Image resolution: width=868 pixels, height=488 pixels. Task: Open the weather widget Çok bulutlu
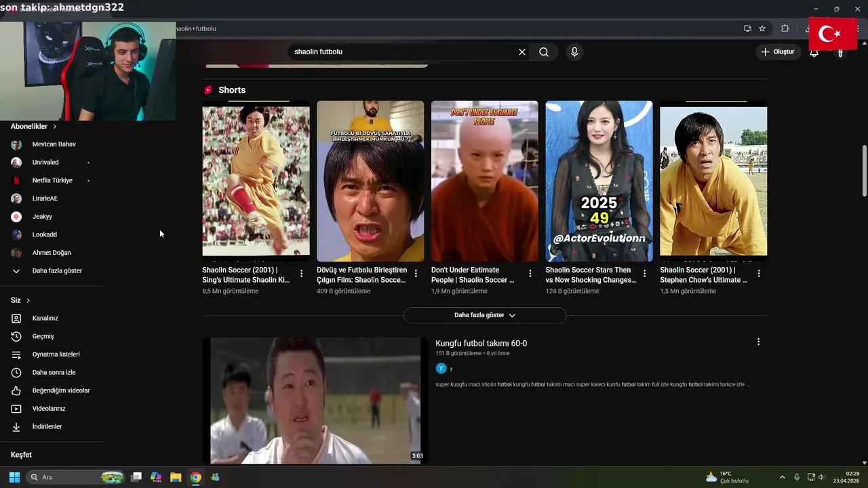(727, 477)
